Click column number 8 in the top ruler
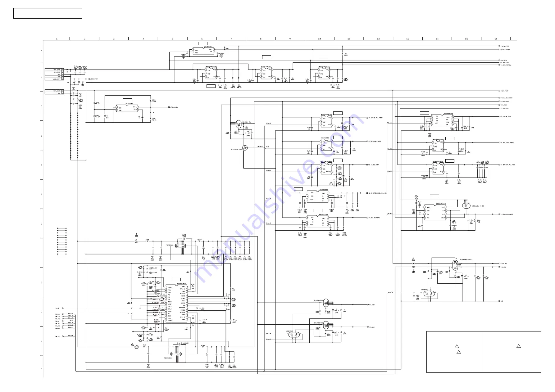This screenshot has height=392, width=555. click(261, 39)
